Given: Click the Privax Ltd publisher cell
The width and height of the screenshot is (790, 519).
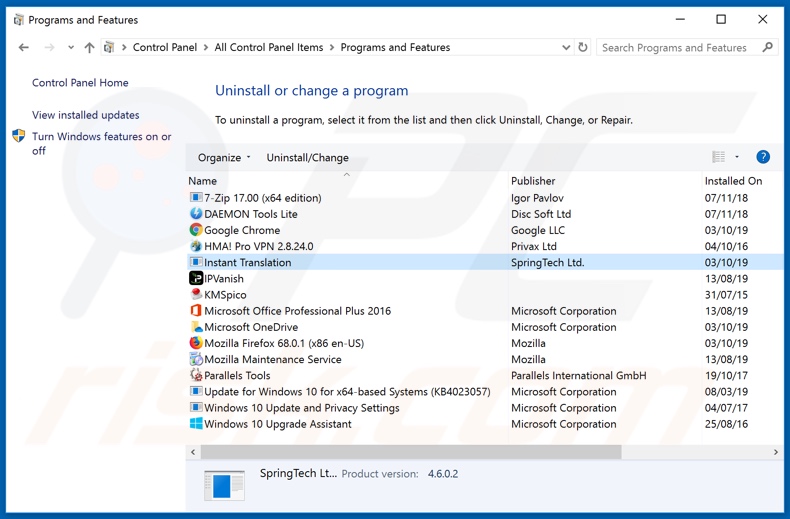Looking at the screenshot, I should point(534,246).
